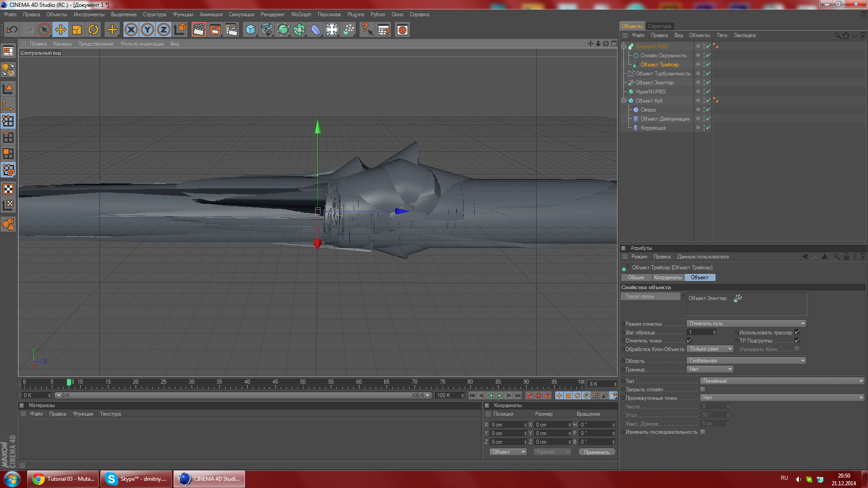Toggle the X axis lock icon

point(131,30)
